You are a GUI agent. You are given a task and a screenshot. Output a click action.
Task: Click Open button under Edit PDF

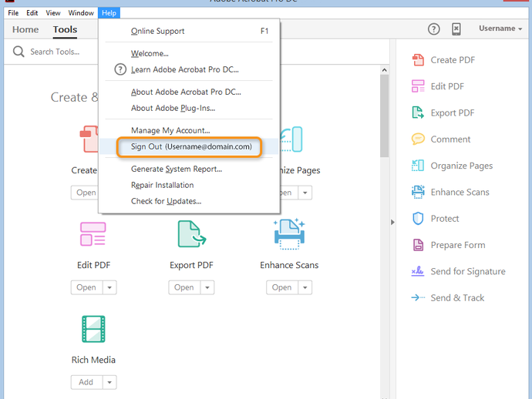86,287
